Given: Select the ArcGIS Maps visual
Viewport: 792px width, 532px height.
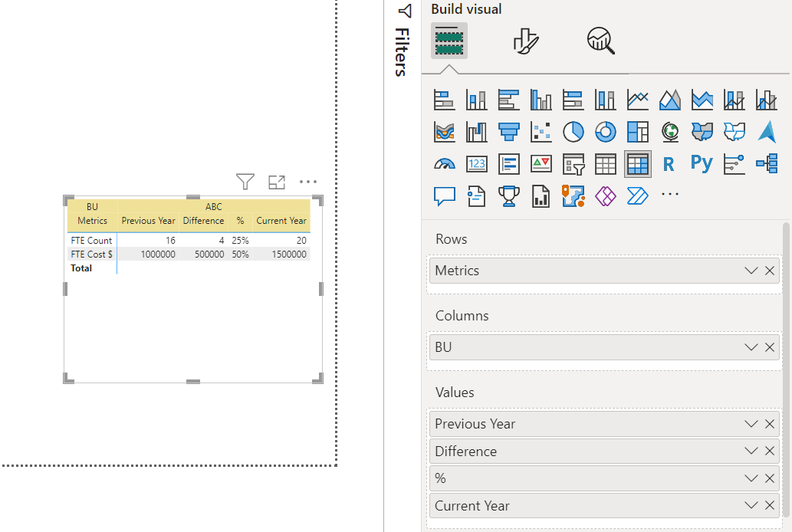Looking at the screenshot, I should [x=573, y=196].
